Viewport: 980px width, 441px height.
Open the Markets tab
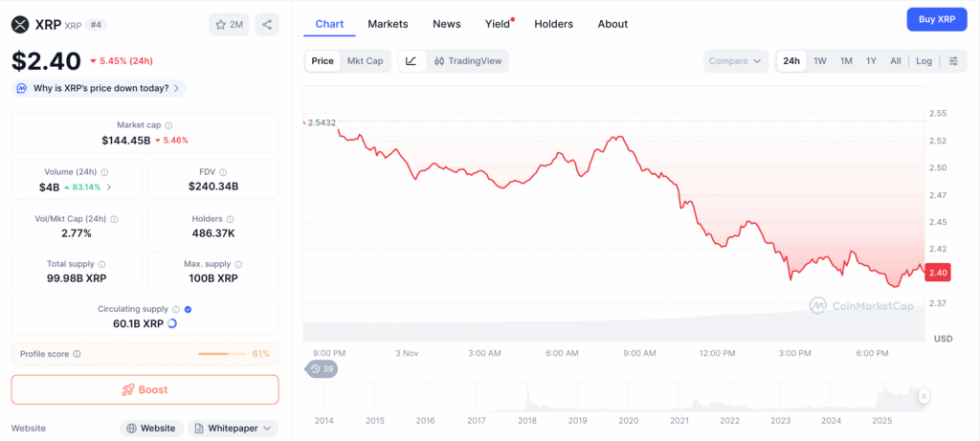(388, 24)
